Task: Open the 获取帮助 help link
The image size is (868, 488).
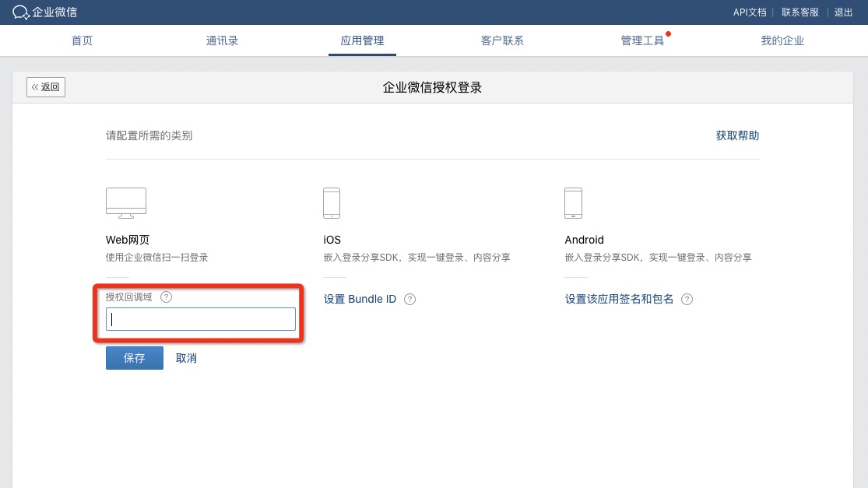Action: coord(737,135)
